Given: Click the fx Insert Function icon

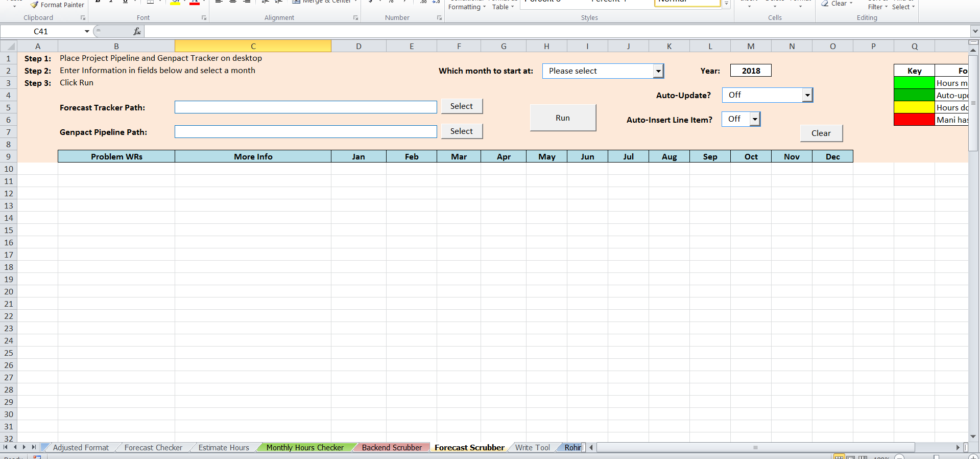Looking at the screenshot, I should point(137,31).
